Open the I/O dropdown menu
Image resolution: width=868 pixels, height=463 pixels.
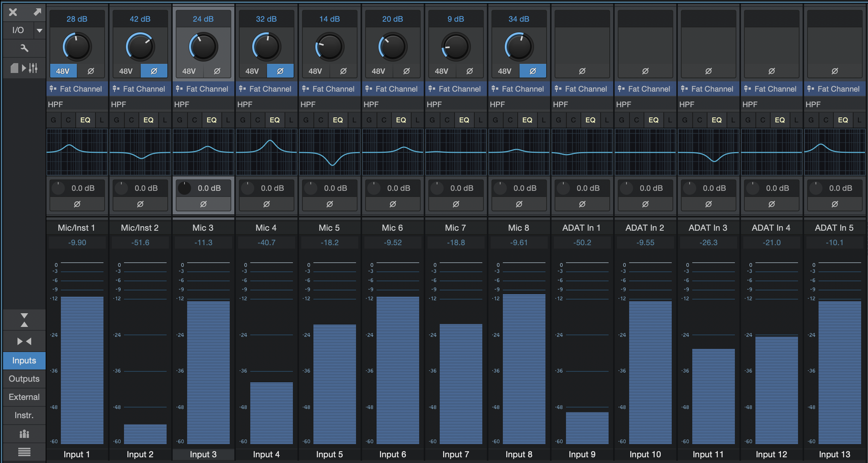[x=40, y=30]
